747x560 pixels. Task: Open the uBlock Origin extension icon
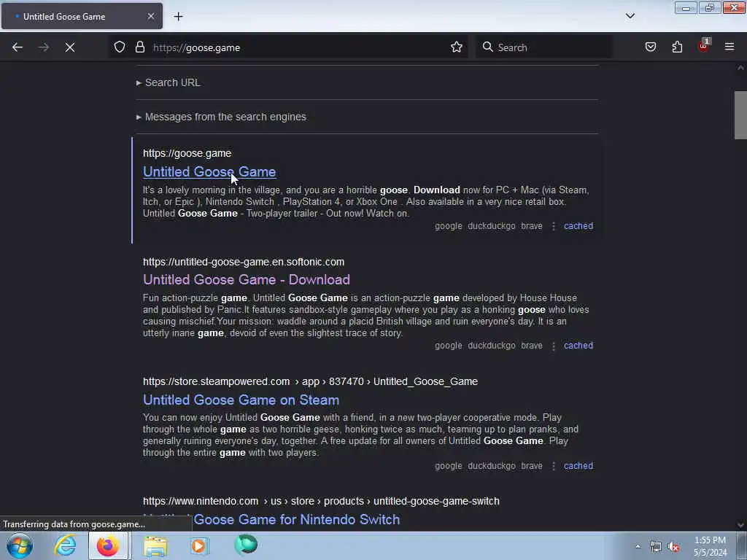coord(703,46)
